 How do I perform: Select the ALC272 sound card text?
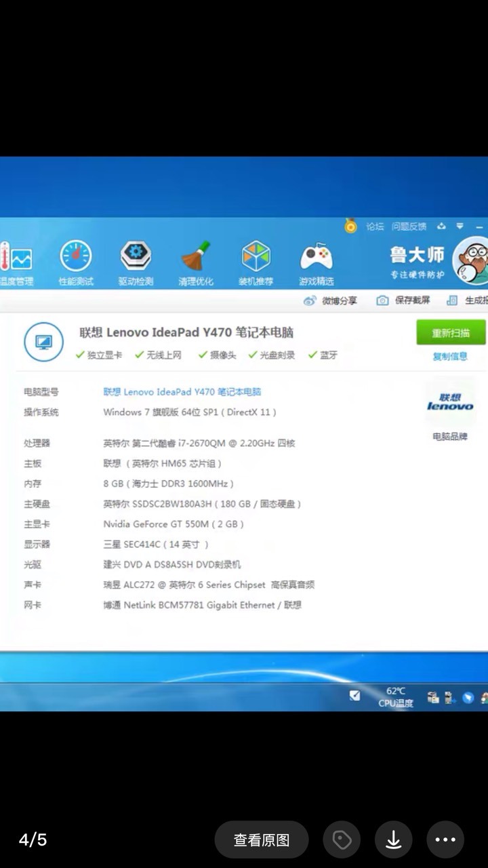[209, 585]
